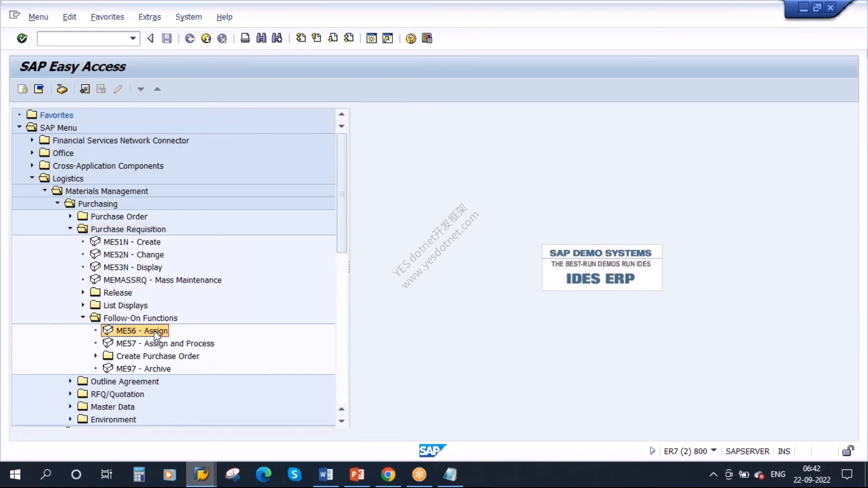
Task: Click the Cancel icon in the toolbar
Action: [222, 38]
